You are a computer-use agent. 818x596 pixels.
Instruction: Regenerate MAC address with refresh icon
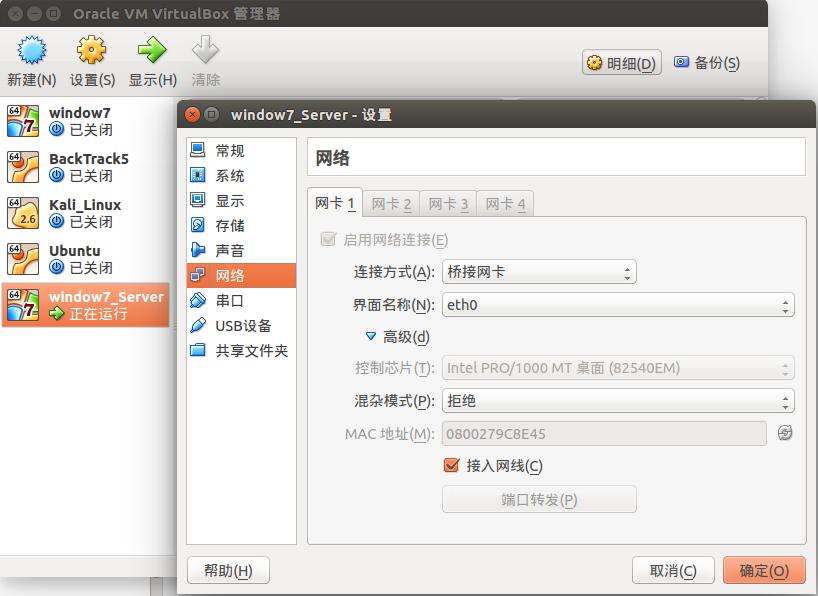pos(785,433)
